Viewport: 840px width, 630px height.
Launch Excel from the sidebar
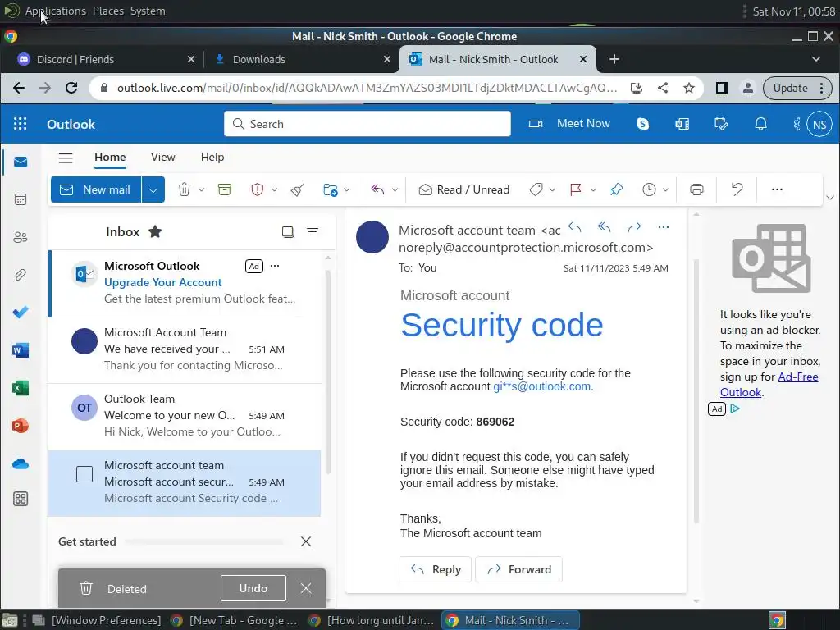(x=21, y=388)
